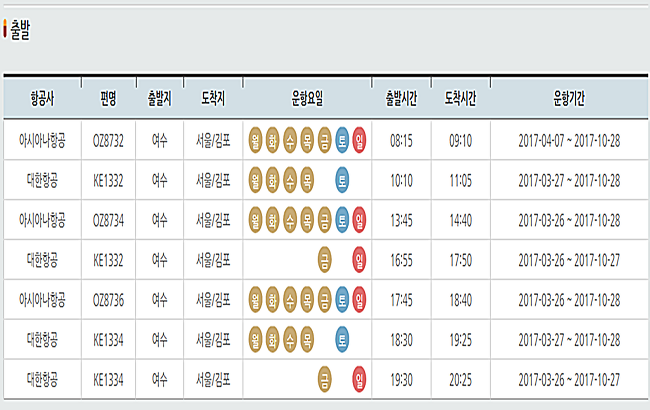This screenshot has height=410, width=650.
Task: Click the 금 badge in the 19:30 departure row
Action: [x=325, y=379]
